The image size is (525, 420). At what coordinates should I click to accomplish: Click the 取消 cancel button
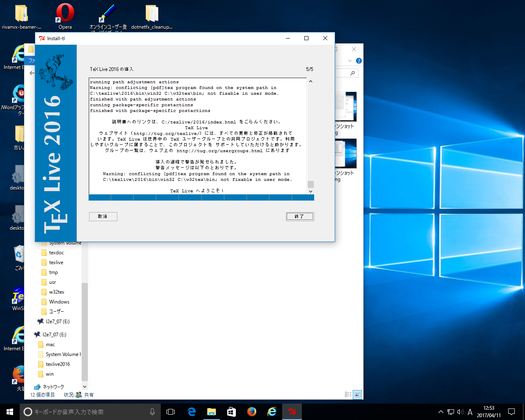pos(103,217)
